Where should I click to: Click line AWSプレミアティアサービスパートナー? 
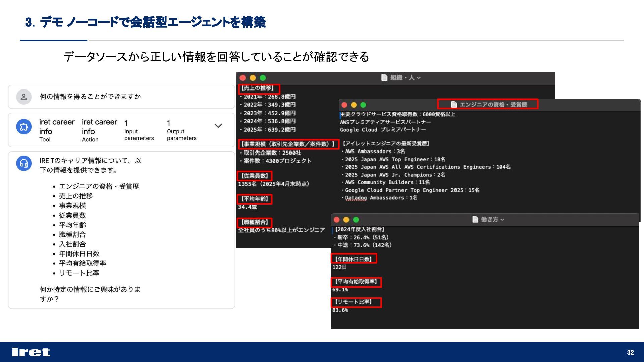(x=385, y=122)
